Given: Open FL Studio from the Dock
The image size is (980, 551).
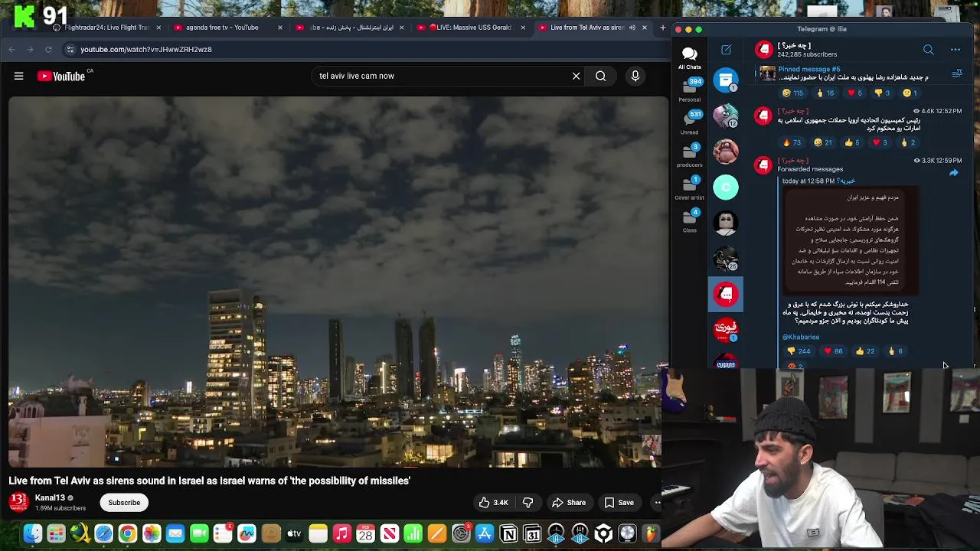Looking at the screenshot, I should tap(652, 533).
